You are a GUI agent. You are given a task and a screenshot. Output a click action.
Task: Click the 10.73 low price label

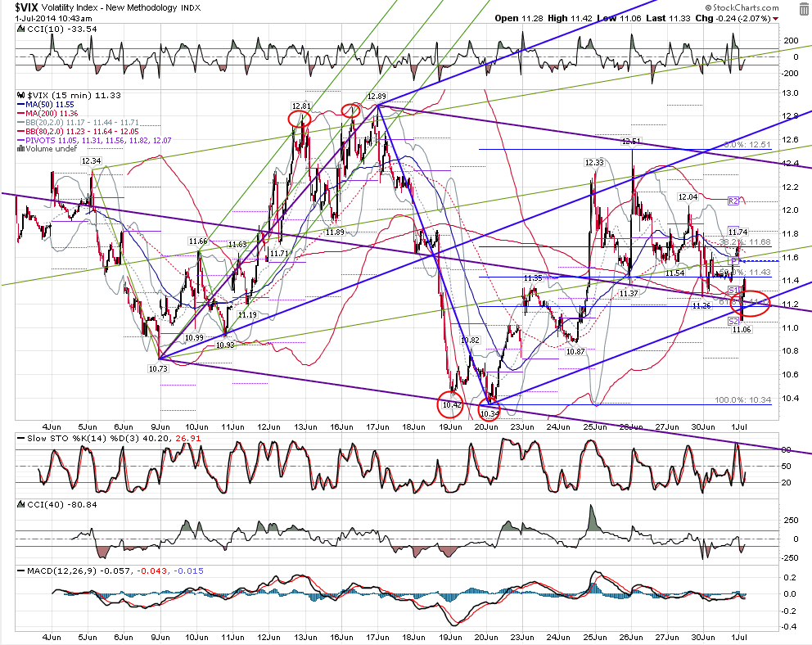(158, 369)
